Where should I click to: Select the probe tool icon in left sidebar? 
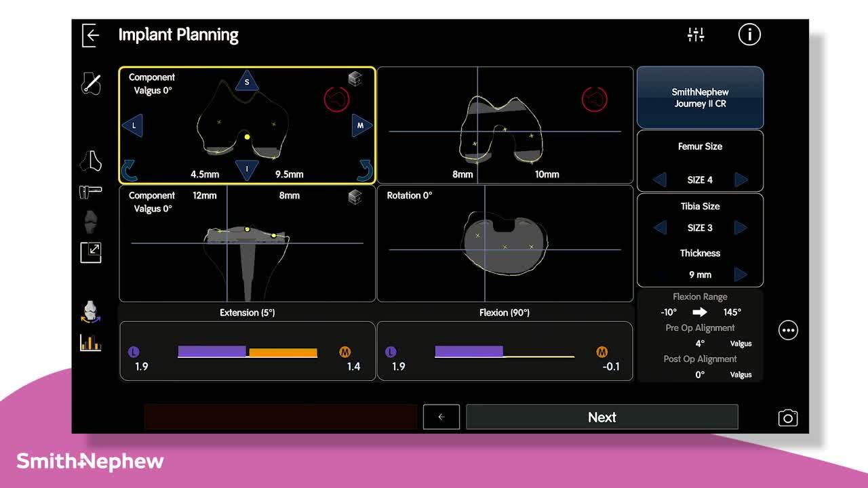click(91, 83)
